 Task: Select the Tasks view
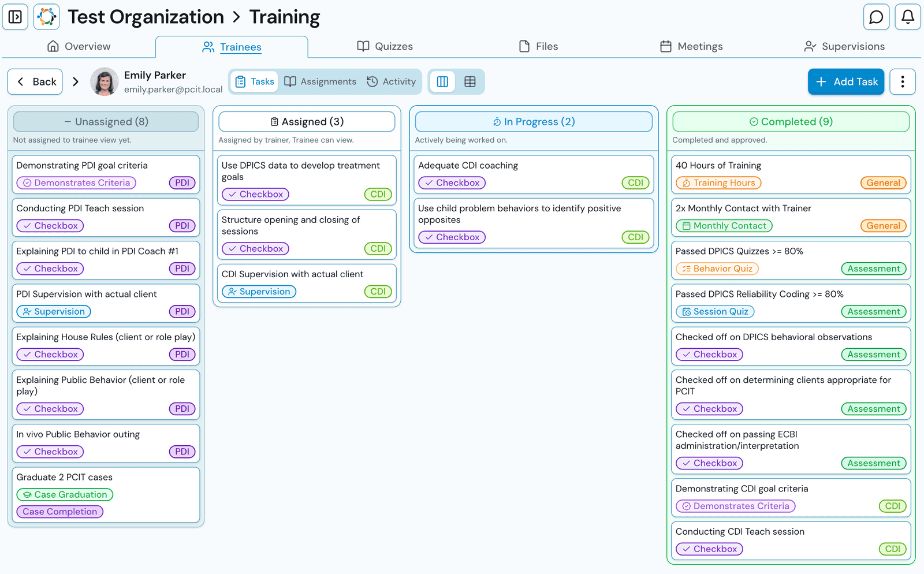[255, 81]
